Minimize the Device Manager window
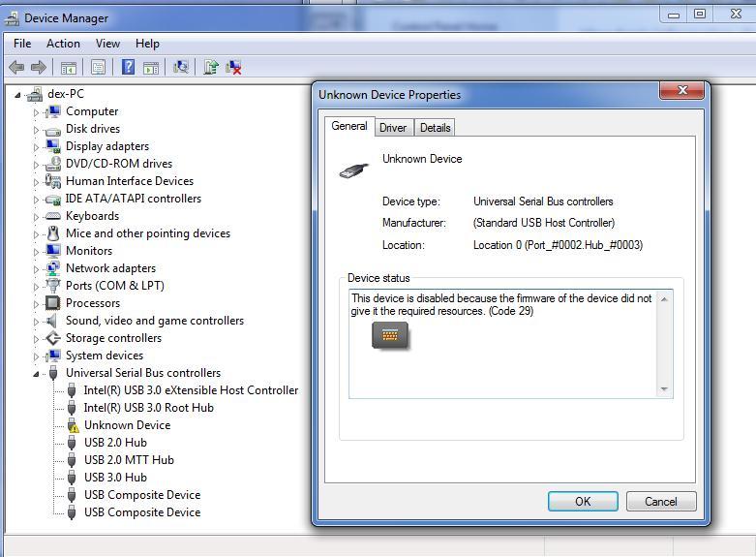Viewport: 756px width, 557px height. coord(674,15)
